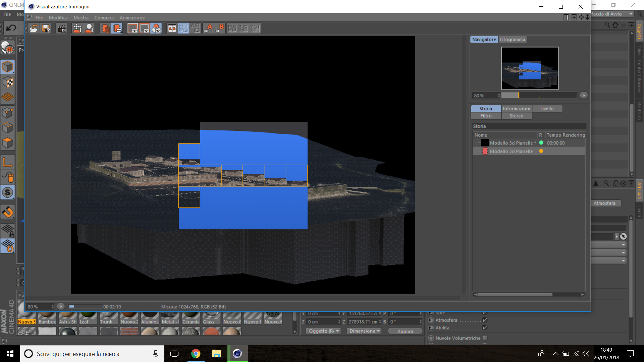Select the Informazioni tab button
The width and height of the screenshot is (644, 362).
coord(516,109)
